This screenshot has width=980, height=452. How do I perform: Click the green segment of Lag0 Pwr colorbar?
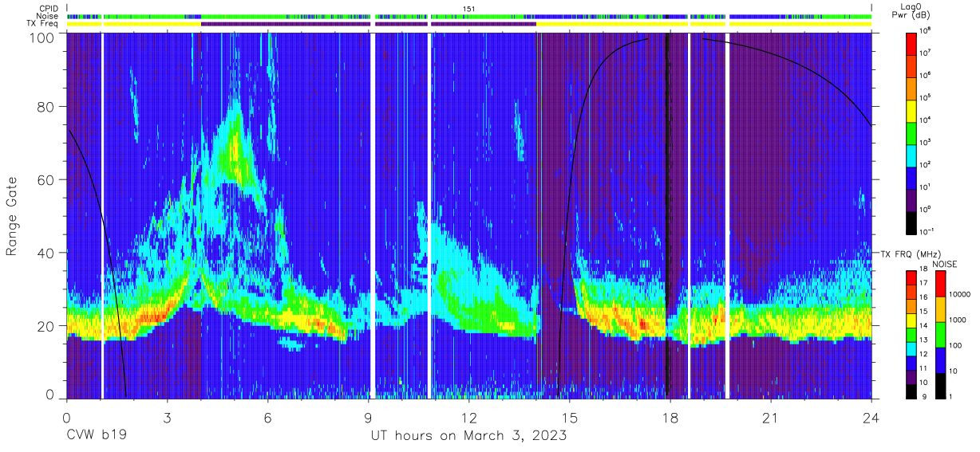click(911, 132)
